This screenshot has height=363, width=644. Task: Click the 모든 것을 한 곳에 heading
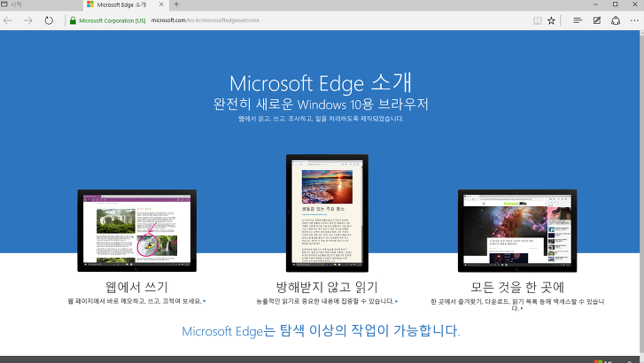[x=517, y=287]
